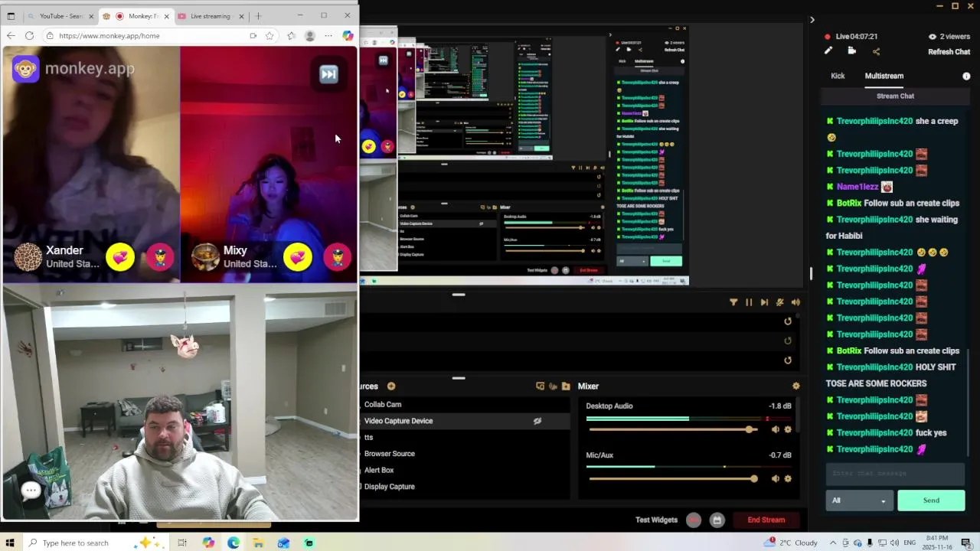The image size is (980, 551).
Task: Open Kick chat tab
Action: tap(838, 76)
